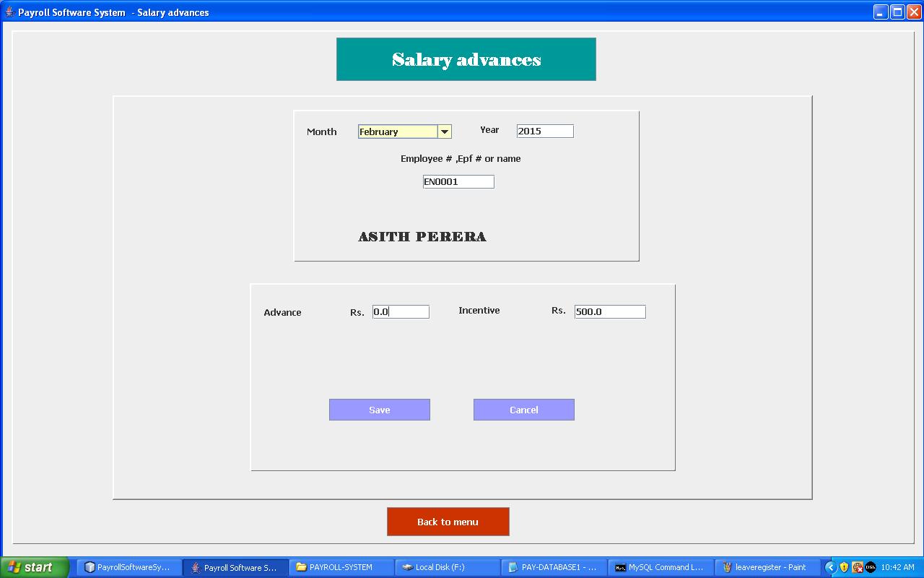Focus the Year input field

pyautogui.click(x=545, y=131)
